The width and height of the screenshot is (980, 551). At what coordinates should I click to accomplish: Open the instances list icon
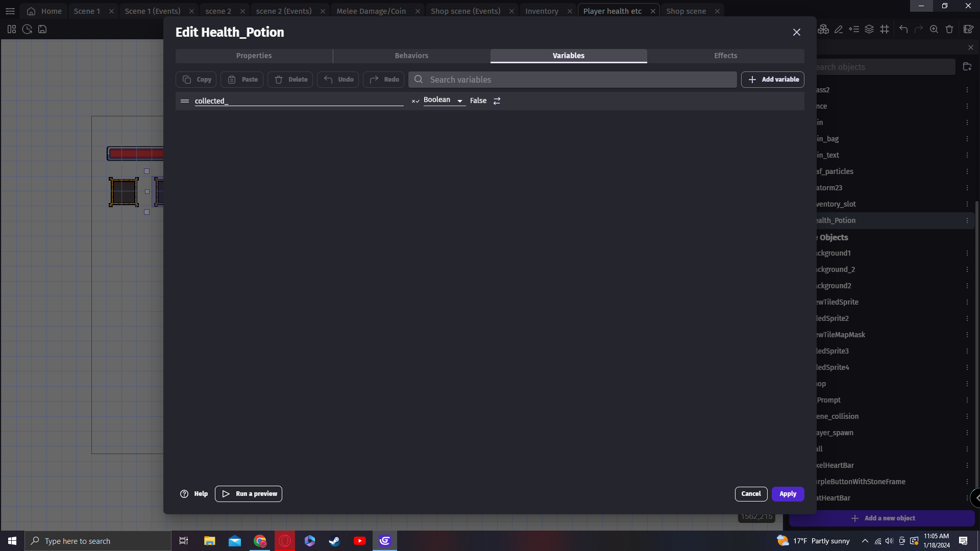[854, 30]
